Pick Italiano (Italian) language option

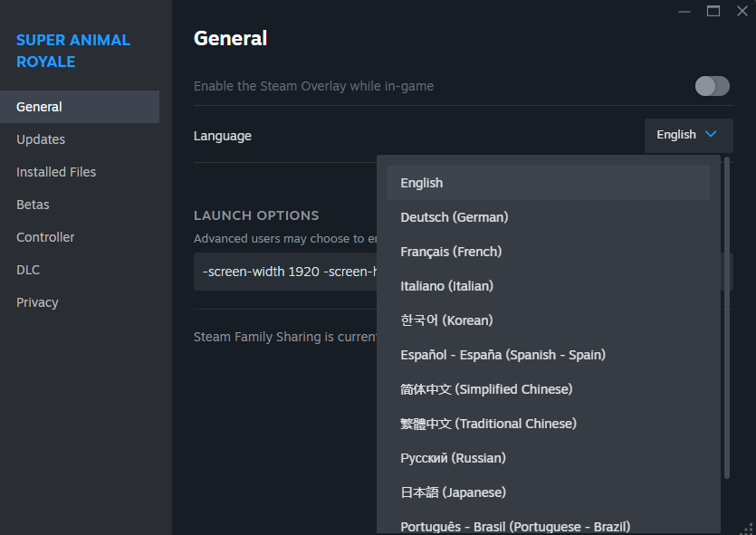tap(548, 286)
